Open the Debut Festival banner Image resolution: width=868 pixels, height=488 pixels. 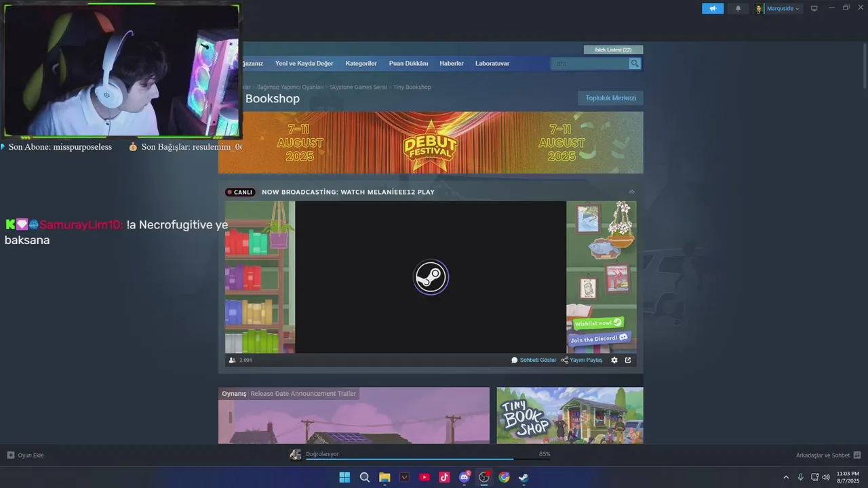point(431,142)
